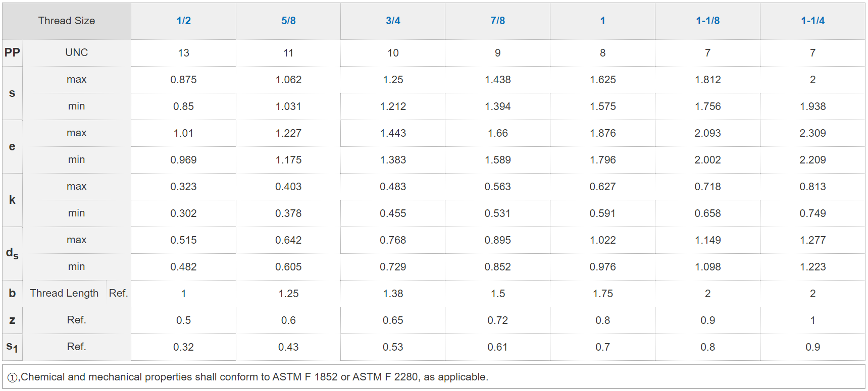Click the 0.61 s1 reference value
The image size is (868, 391).
point(497,347)
